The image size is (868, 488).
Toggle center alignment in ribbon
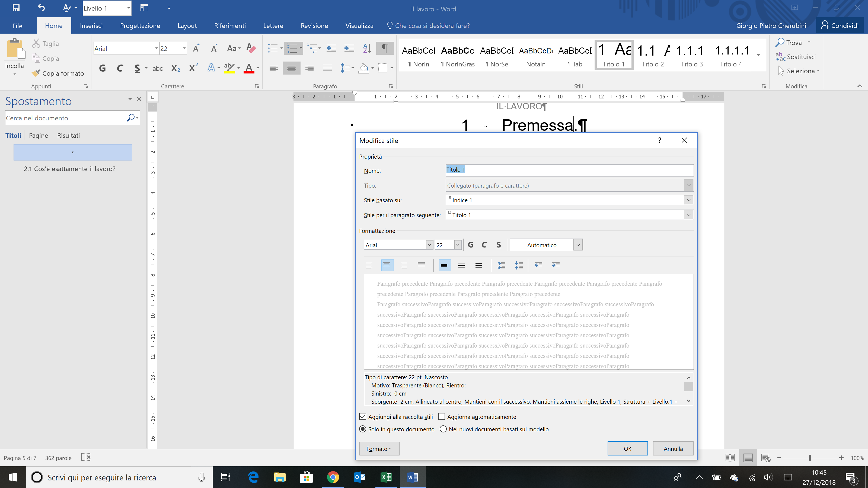[292, 68]
